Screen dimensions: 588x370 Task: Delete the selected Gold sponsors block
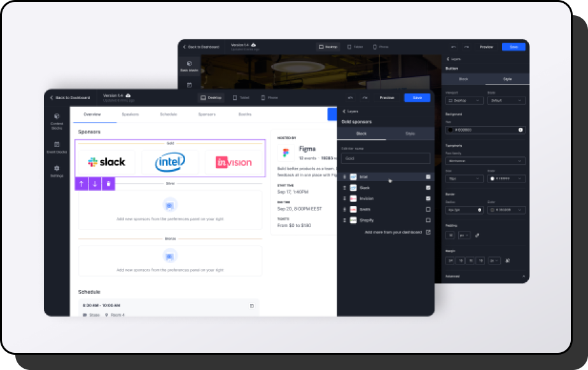(x=108, y=184)
